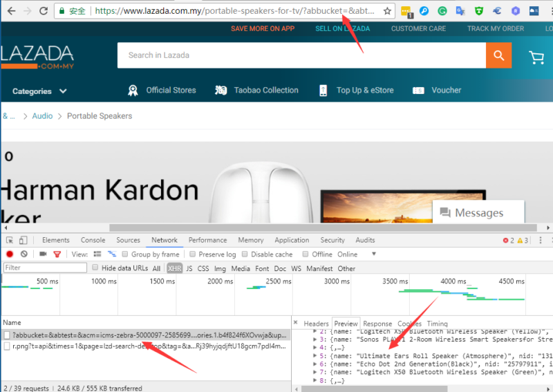Click the Taobao Collection icon
The height and width of the screenshot is (392, 553).
(x=221, y=91)
